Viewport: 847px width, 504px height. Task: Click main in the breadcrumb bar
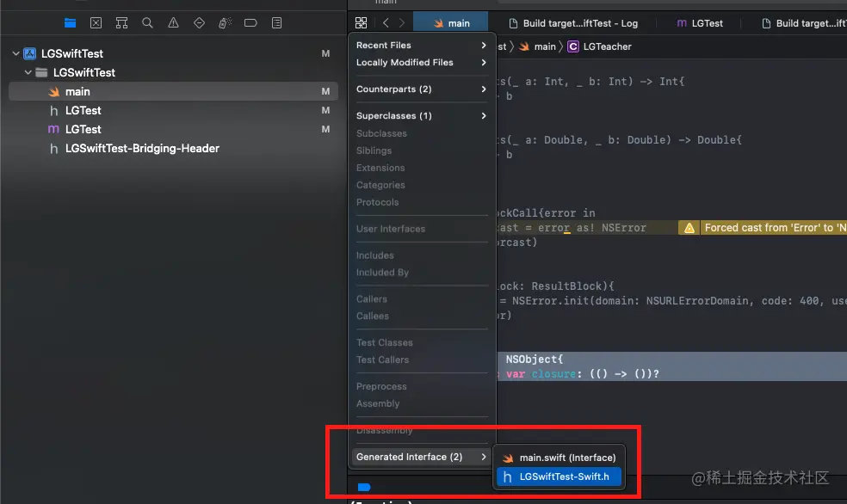tap(545, 46)
